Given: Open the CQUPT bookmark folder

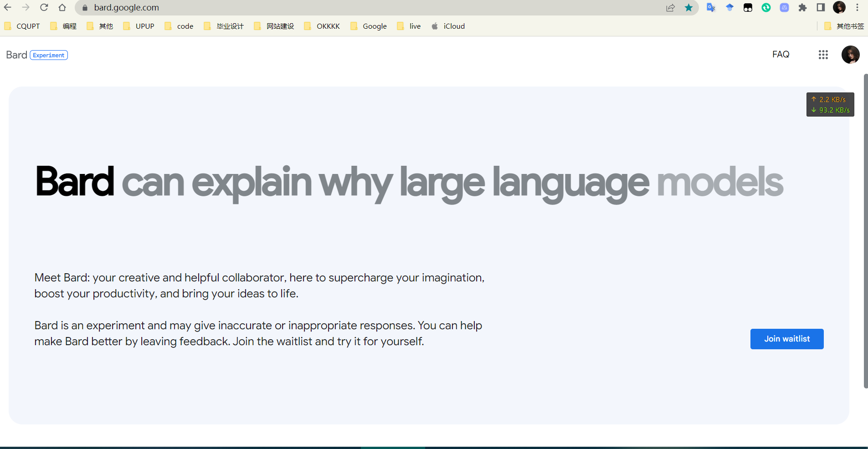Looking at the screenshot, I should pyautogui.click(x=22, y=26).
